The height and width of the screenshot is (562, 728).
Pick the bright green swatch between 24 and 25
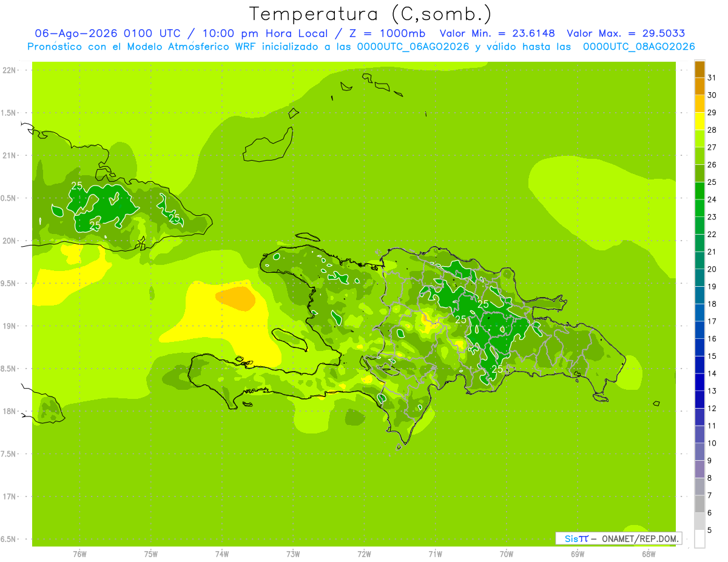[x=699, y=190]
